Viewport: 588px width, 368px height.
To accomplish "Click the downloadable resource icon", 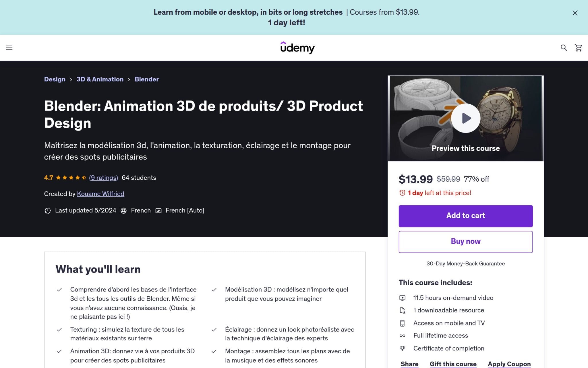I will pos(403,310).
